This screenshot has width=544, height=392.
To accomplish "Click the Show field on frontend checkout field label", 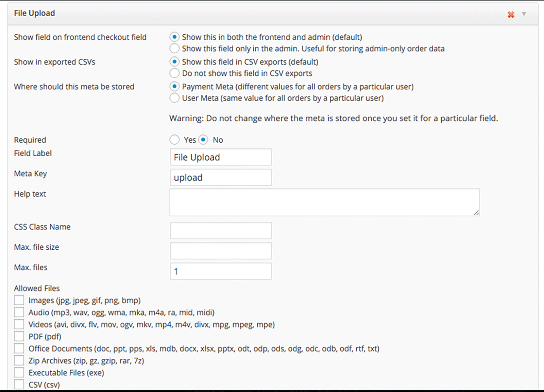I will pos(80,37).
